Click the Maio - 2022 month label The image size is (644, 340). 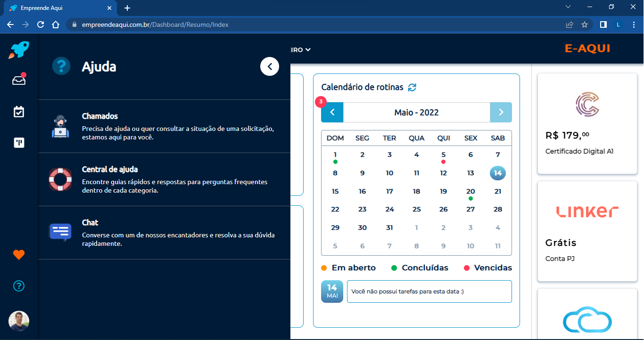[x=416, y=113]
